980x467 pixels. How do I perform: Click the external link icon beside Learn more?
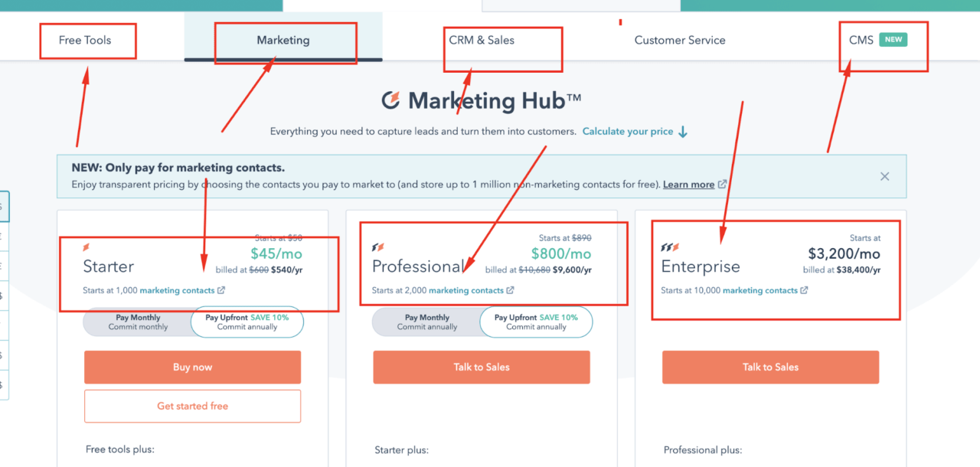click(720, 184)
